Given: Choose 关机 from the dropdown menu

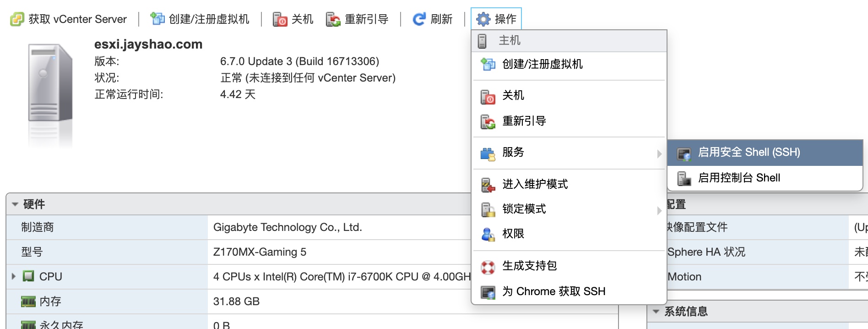Looking at the screenshot, I should pyautogui.click(x=513, y=95).
